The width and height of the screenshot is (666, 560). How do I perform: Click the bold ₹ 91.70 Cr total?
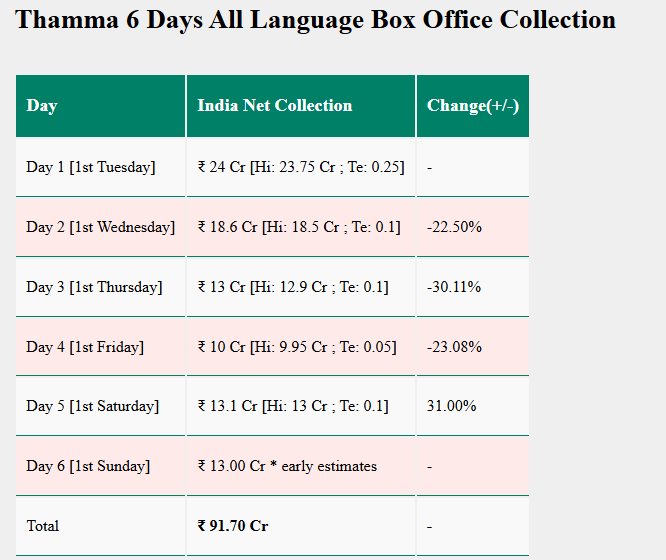point(232,526)
